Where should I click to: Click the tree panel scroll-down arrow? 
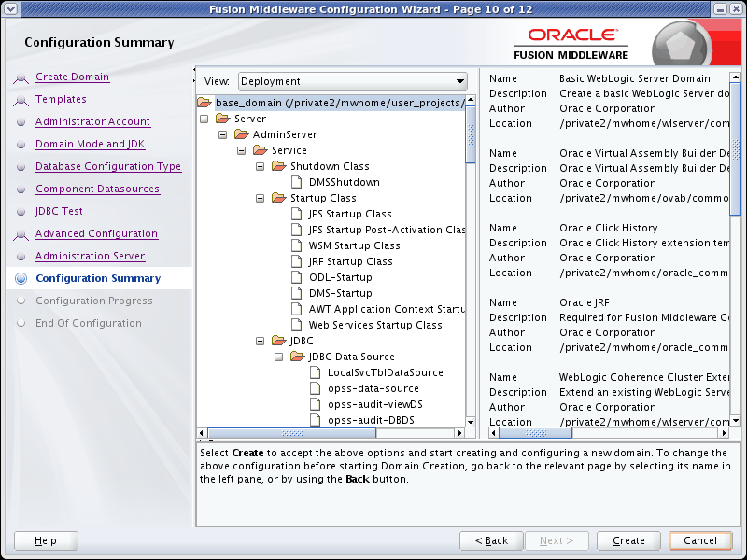pos(471,422)
